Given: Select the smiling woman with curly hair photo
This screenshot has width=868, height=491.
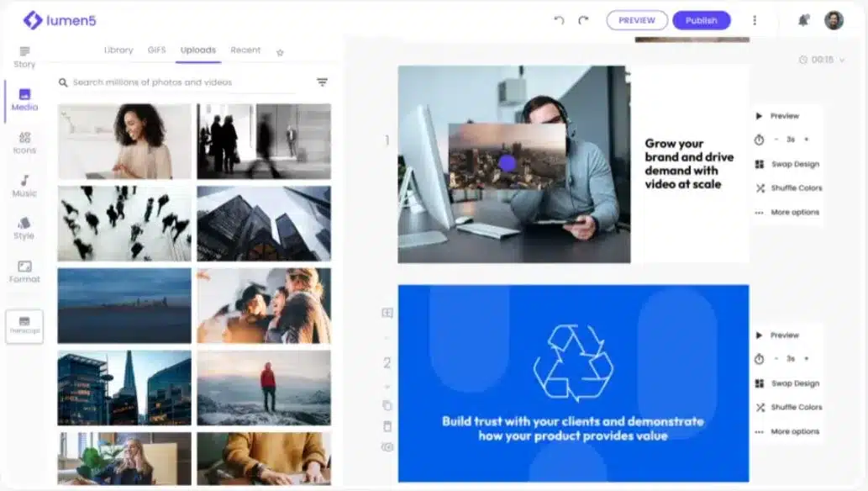Looking at the screenshot, I should (124, 141).
